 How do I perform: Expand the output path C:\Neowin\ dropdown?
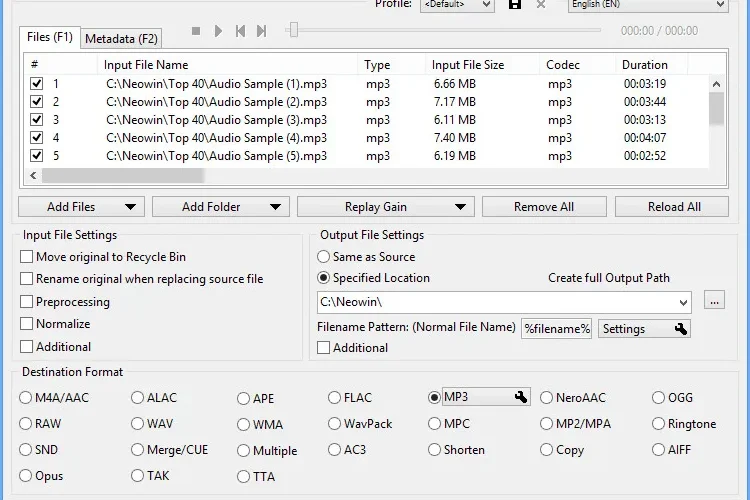(683, 302)
